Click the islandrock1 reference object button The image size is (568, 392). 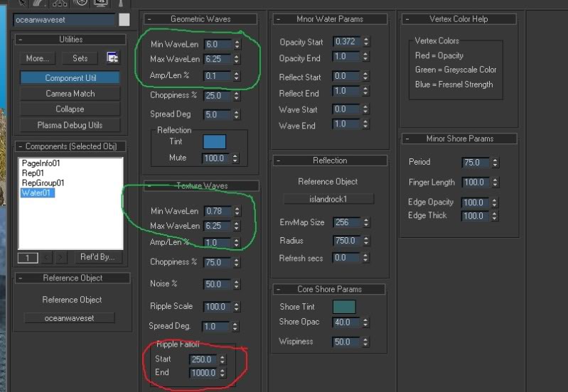pos(328,199)
